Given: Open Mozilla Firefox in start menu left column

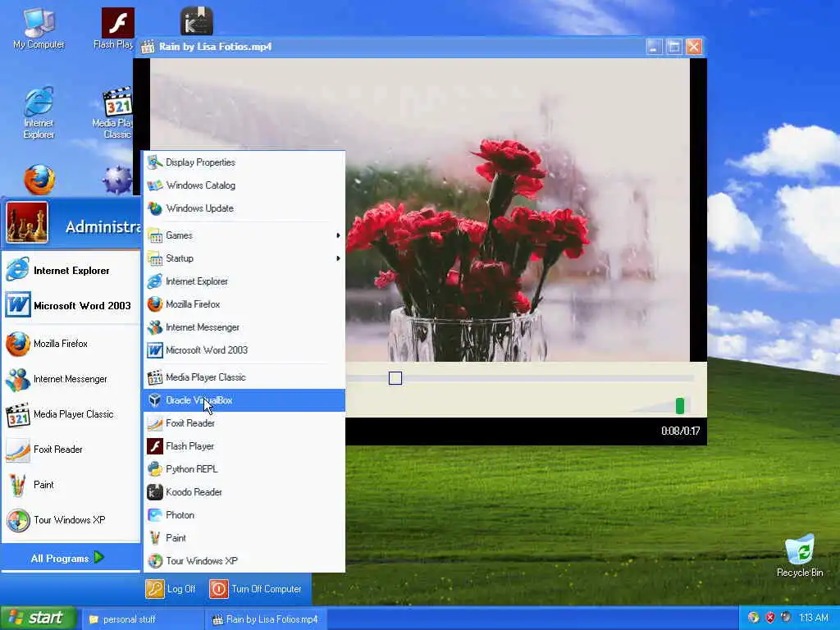Looking at the screenshot, I should pyautogui.click(x=71, y=344).
